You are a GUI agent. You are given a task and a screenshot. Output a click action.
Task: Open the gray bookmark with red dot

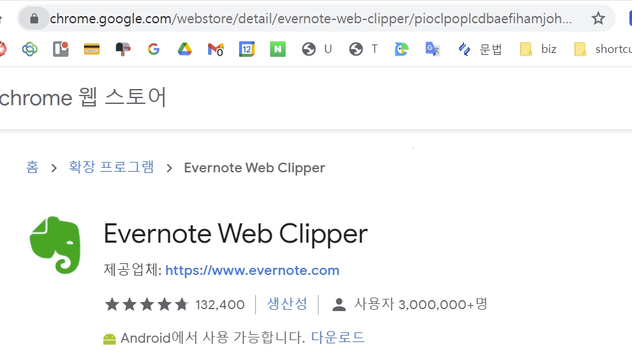(x=61, y=49)
